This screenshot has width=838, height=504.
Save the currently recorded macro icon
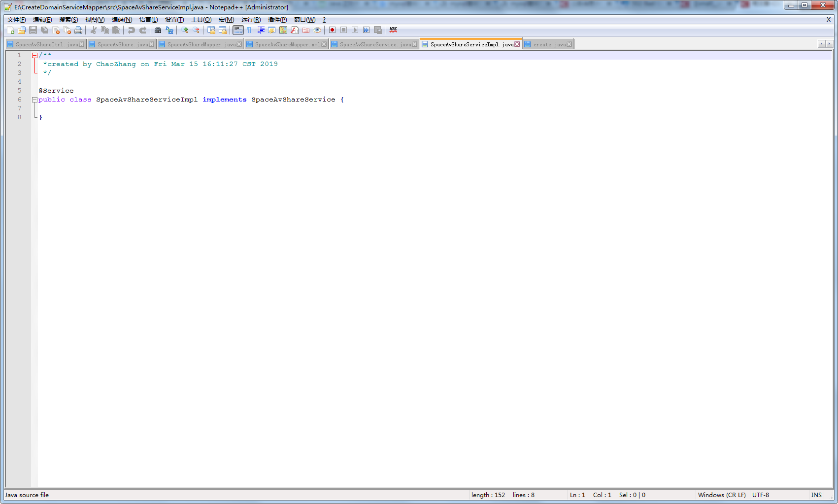tap(378, 30)
